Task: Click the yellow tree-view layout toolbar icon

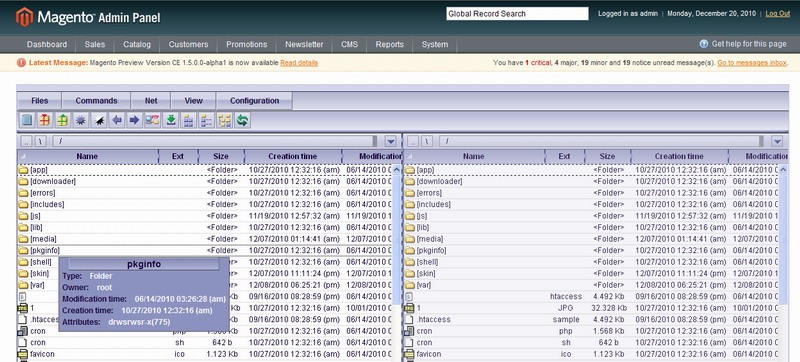Action: pos(224,120)
